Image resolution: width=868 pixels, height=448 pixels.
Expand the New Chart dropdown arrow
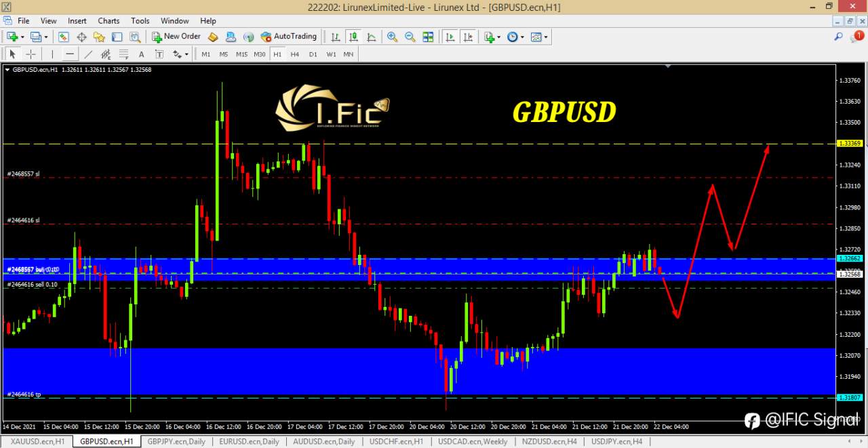22,37
